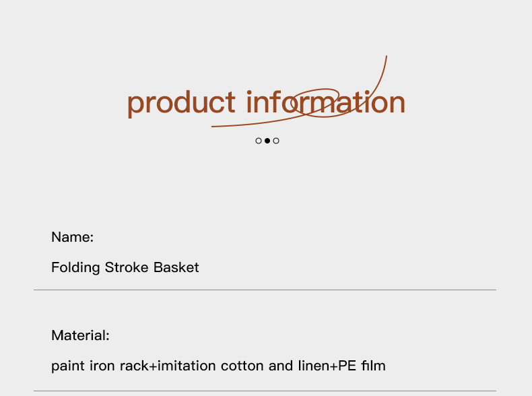Click the divider line below the material text

[x=265, y=391]
